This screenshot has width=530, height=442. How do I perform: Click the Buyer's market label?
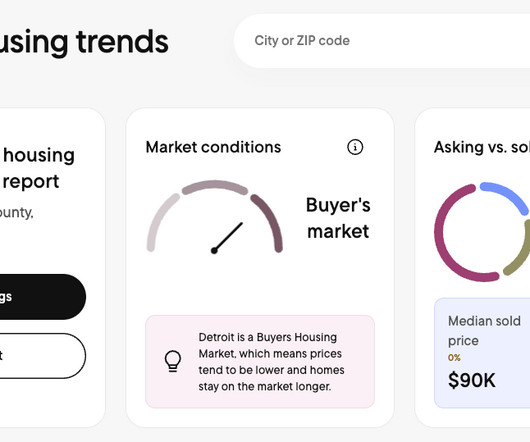click(x=338, y=218)
